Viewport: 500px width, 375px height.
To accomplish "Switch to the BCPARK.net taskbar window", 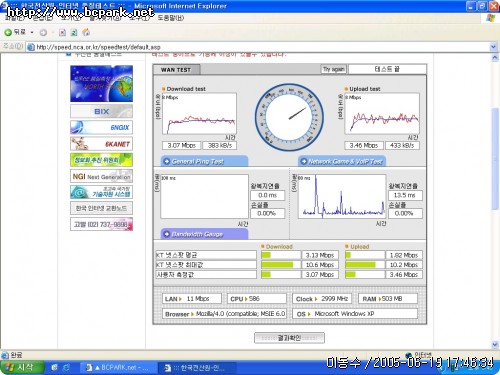I will tap(117, 368).
